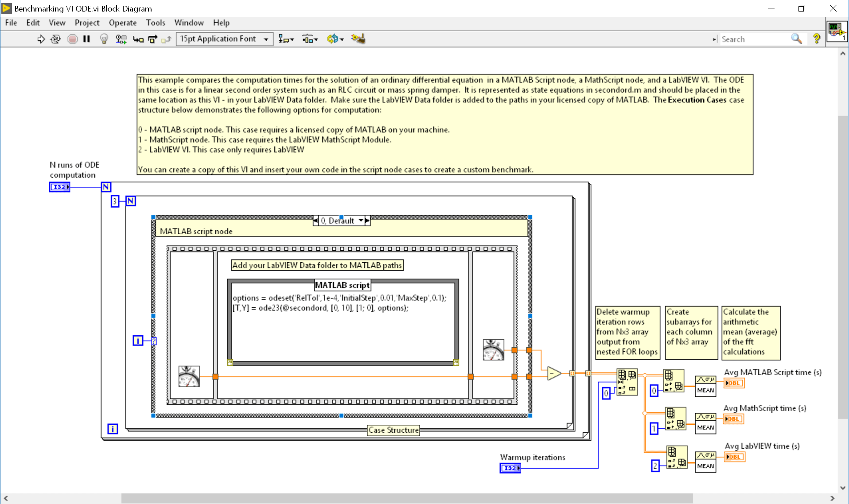The image size is (849, 504).
Task: Select Index Array node with constant 2
Action: [x=677, y=457]
